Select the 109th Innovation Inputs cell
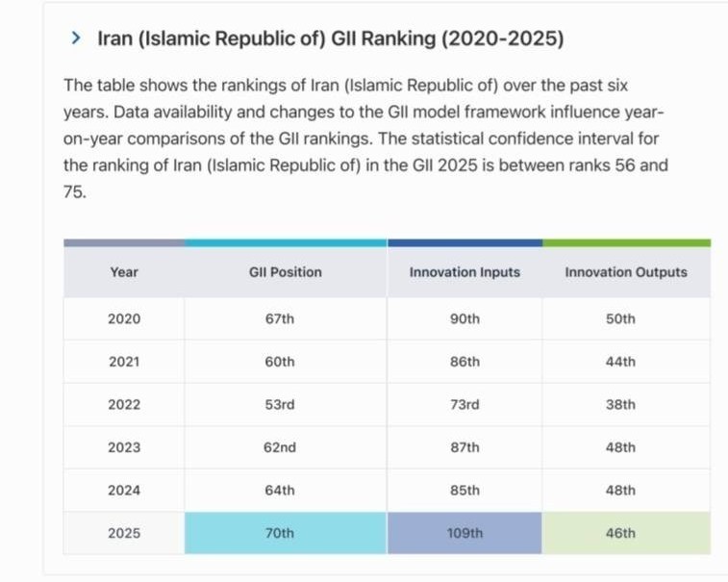Viewport: 728px width, 582px height. pos(464,533)
